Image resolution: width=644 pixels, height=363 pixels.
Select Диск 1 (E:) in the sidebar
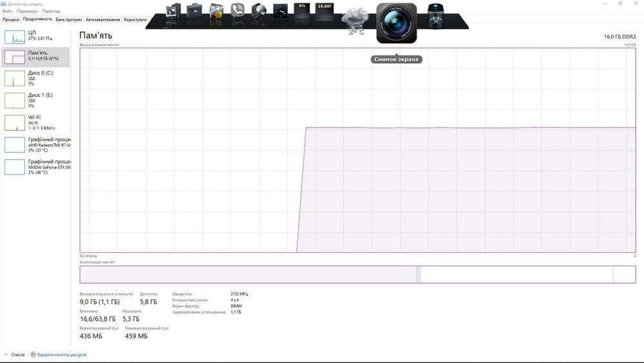point(35,101)
